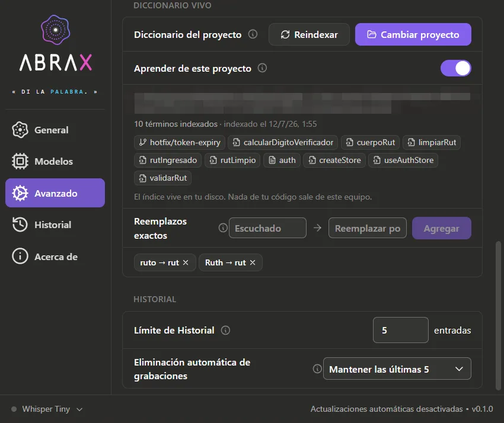The height and width of the screenshot is (423, 504).
Task: Click the validarRut term chip
Action: (x=162, y=178)
